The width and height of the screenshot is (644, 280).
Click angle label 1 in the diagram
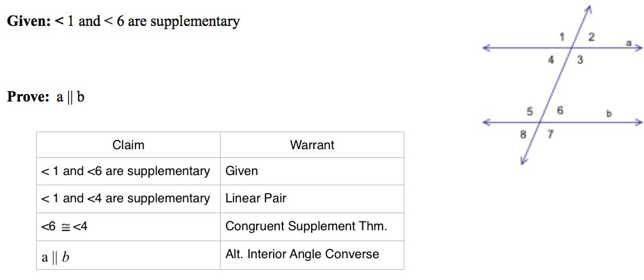click(x=562, y=37)
